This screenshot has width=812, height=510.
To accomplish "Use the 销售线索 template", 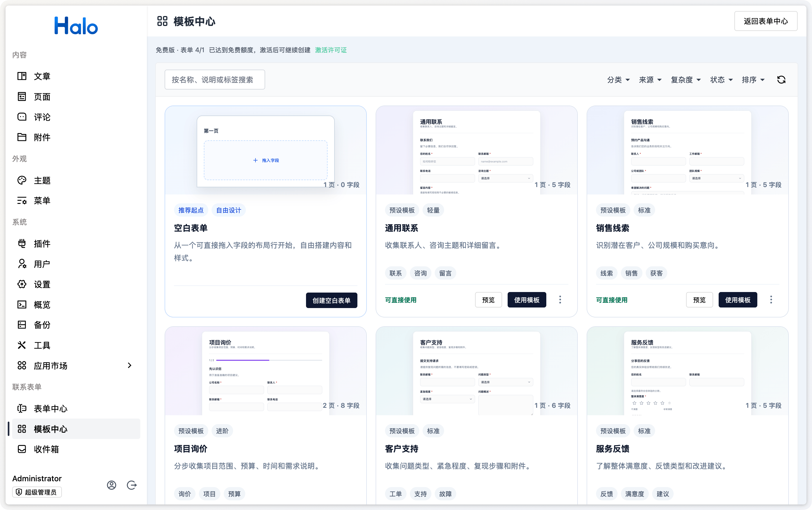I will click(738, 300).
